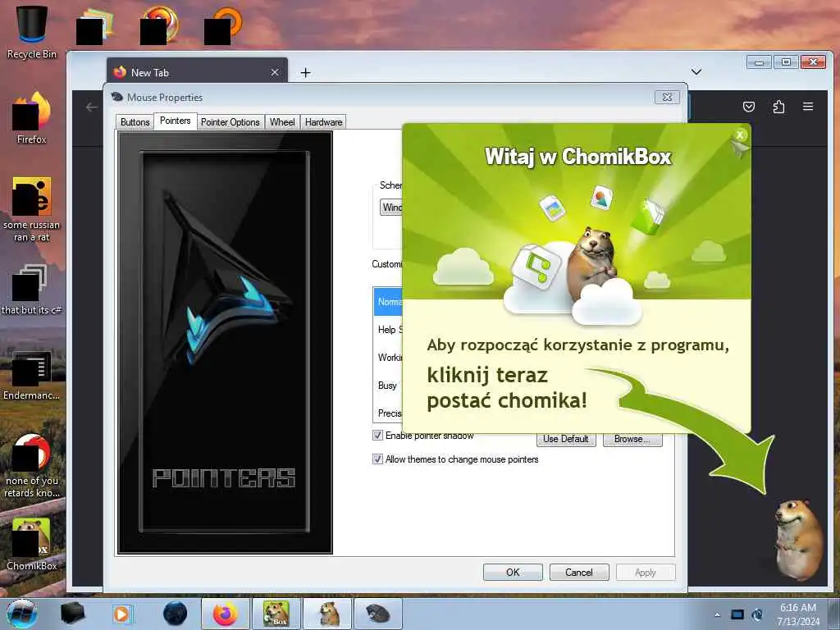Switch to Mouse Properties taskbar button
Screen dimensions: 840x630
pos(378,614)
